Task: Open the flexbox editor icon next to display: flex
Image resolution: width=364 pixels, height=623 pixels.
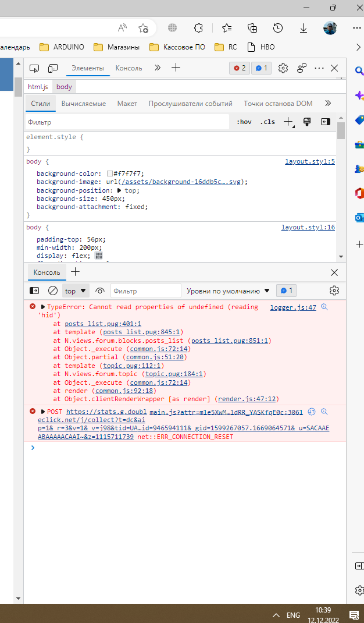Action: 98,256
